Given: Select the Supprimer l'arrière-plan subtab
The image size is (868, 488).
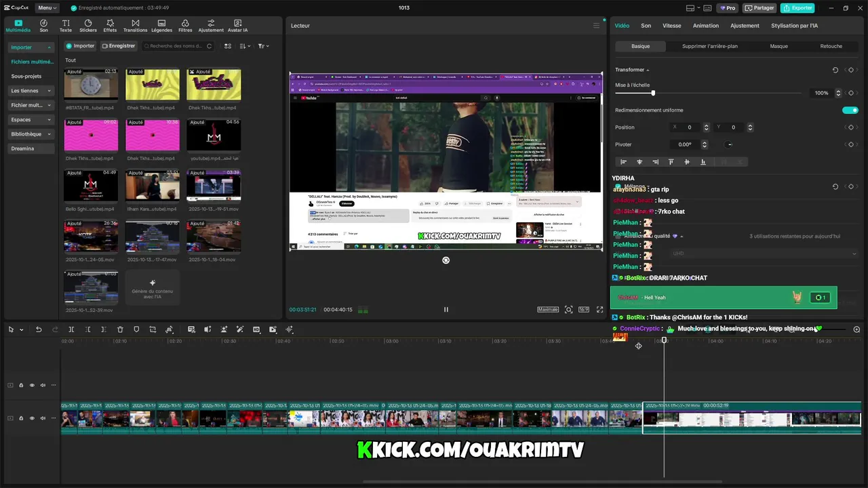Looking at the screenshot, I should 709,46.
